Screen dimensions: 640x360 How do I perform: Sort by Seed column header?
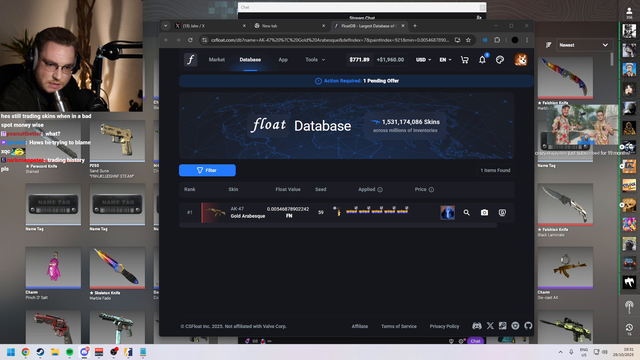[x=320, y=189]
